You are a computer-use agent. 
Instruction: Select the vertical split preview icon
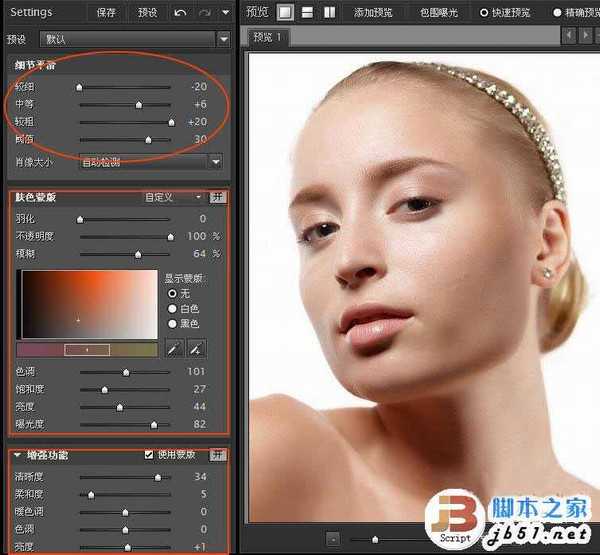coord(327,13)
